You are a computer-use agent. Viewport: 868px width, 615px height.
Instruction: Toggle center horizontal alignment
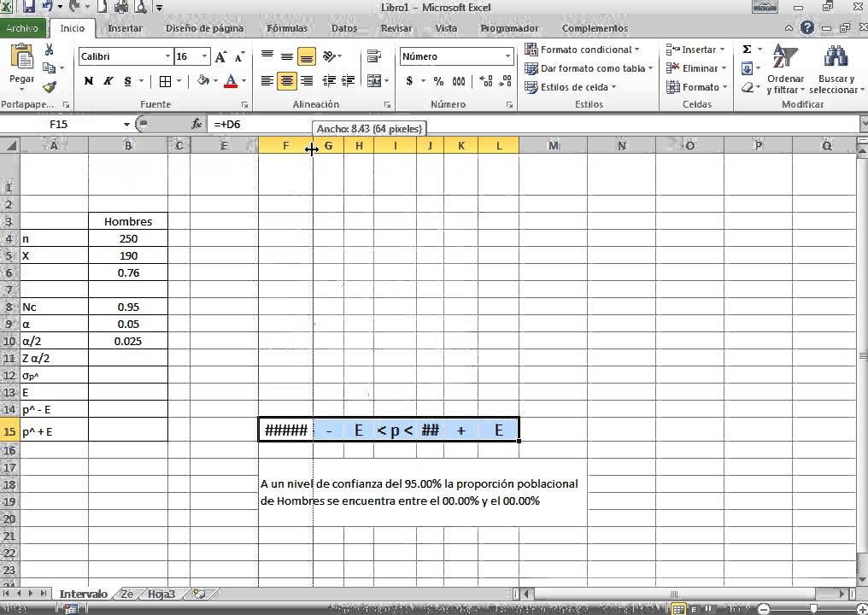pos(287,81)
